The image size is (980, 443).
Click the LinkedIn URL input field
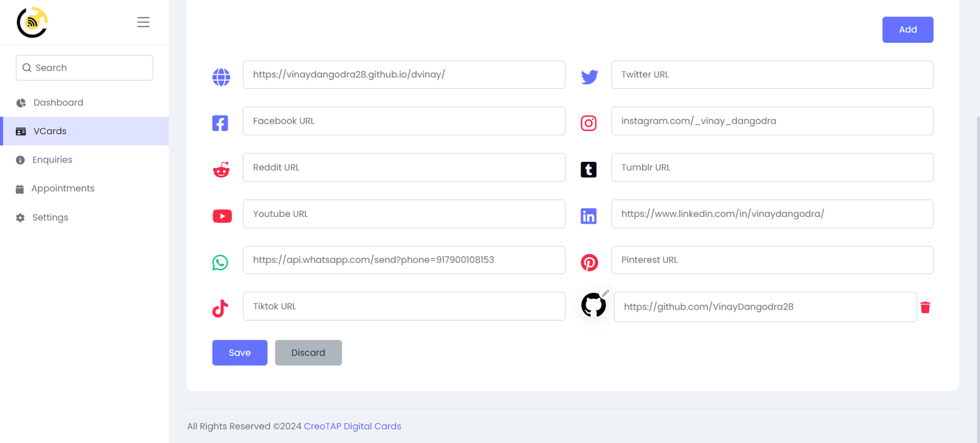pos(772,214)
